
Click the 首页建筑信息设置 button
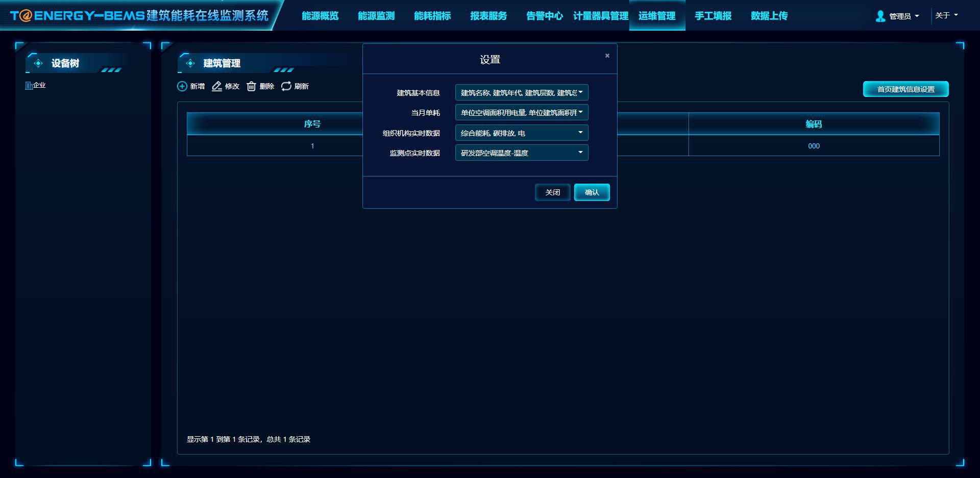(x=905, y=89)
